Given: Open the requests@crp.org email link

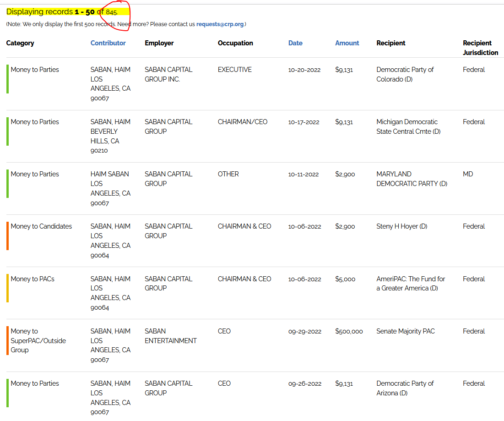Looking at the screenshot, I should click(220, 24).
